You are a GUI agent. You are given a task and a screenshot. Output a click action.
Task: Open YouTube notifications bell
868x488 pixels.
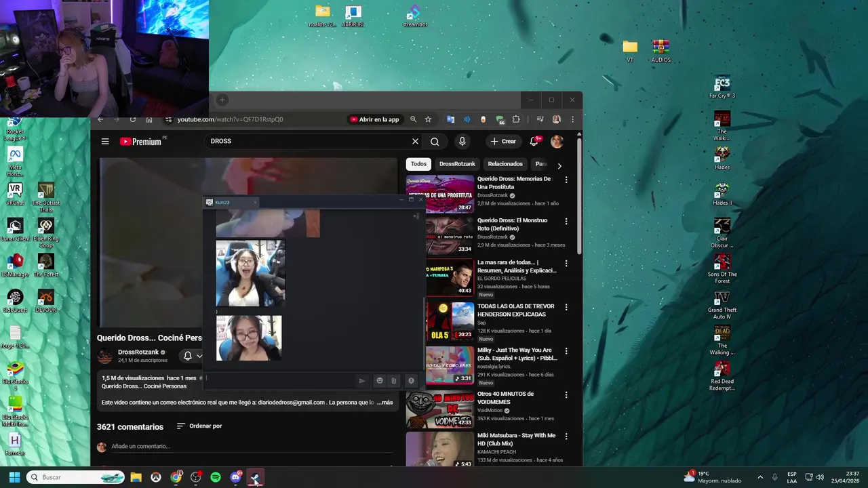534,141
